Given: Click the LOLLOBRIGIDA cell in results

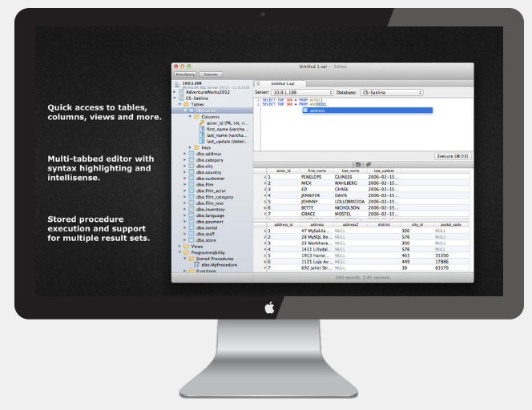Looking at the screenshot, I should (x=349, y=202).
